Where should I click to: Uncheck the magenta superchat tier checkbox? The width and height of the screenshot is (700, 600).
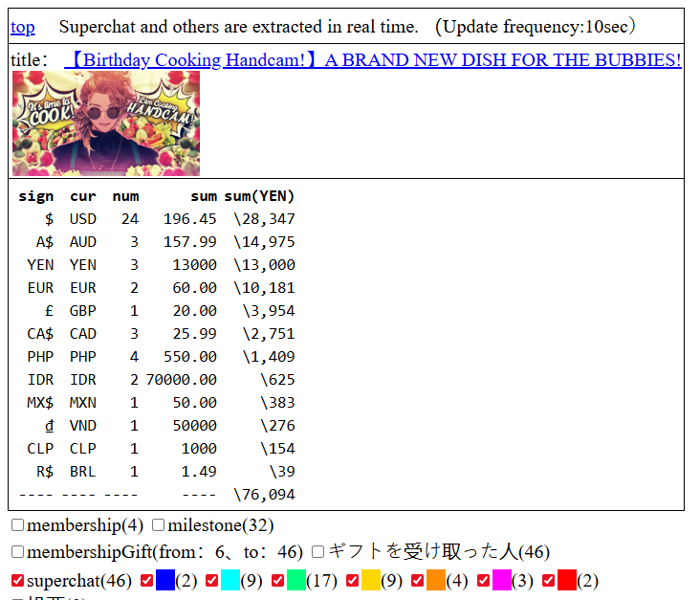483,580
